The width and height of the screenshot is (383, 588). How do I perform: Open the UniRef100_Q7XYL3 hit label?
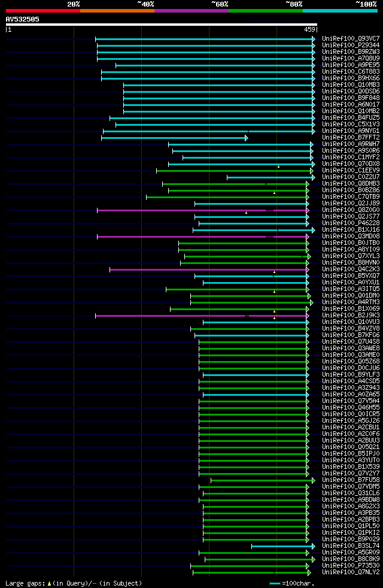(x=351, y=256)
